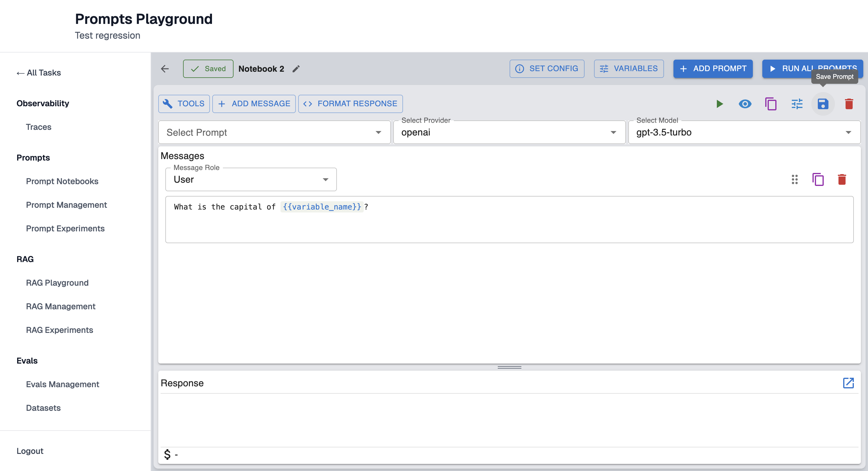Expand the Select Model dropdown

point(744,133)
